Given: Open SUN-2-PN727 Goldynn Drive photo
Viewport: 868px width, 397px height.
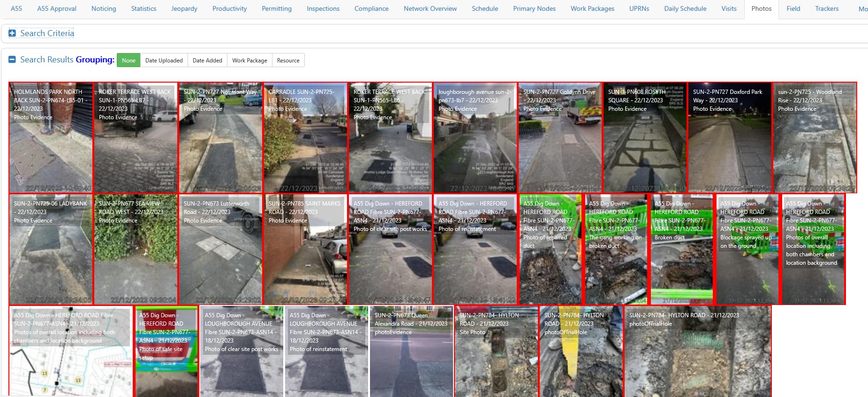Looking at the screenshot, I should 560,137.
